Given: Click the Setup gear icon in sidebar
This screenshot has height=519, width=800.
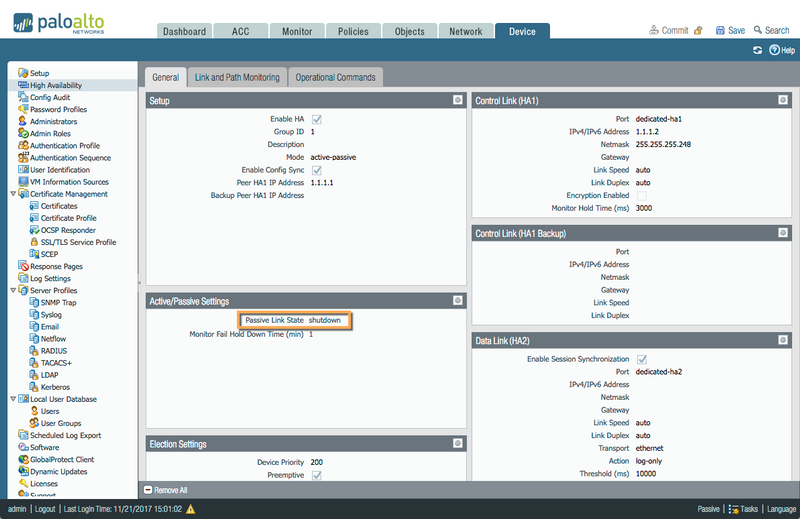Looking at the screenshot, I should (23, 73).
